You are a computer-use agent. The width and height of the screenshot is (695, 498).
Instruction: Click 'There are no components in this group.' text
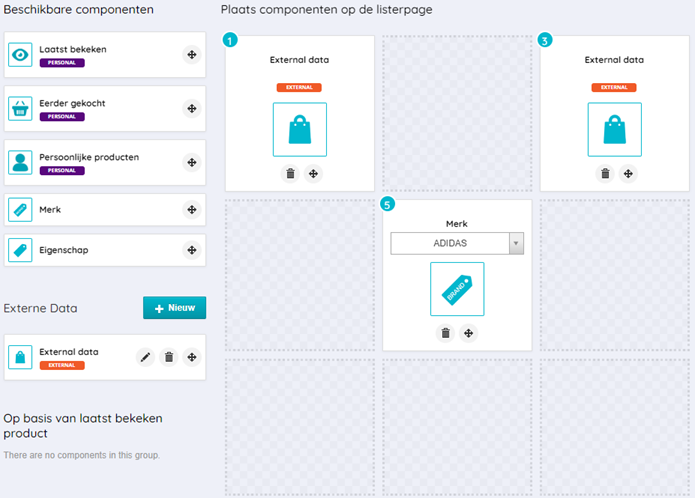coord(82,455)
